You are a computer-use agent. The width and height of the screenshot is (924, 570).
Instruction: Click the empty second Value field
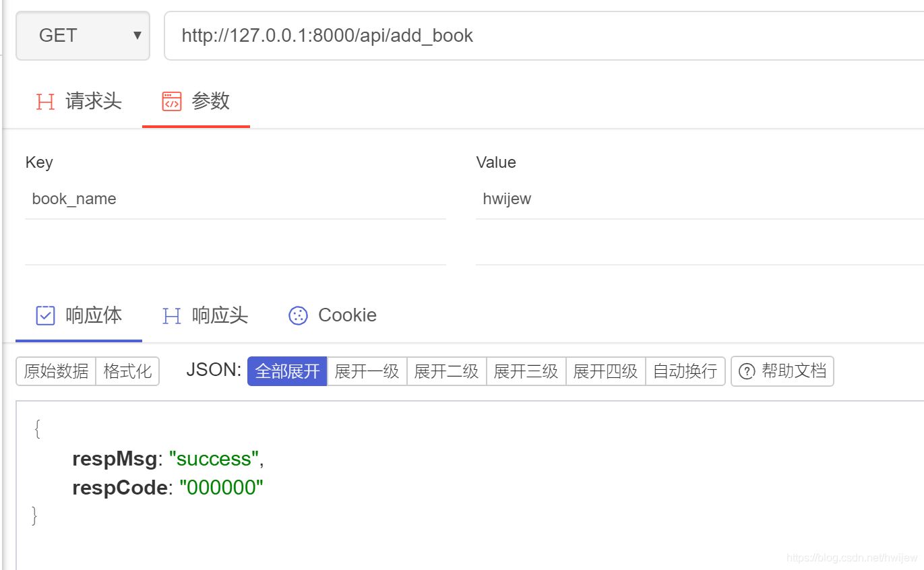pyautogui.click(x=699, y=245)
